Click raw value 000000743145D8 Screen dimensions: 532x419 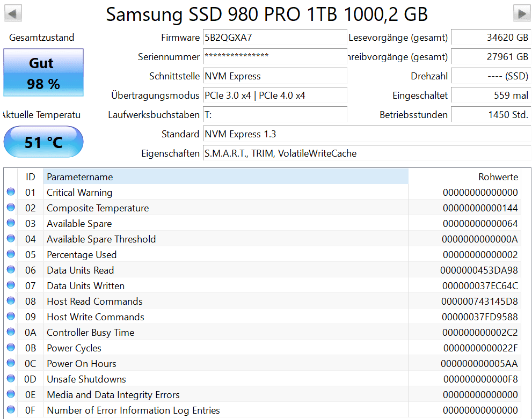coord(479,302)
